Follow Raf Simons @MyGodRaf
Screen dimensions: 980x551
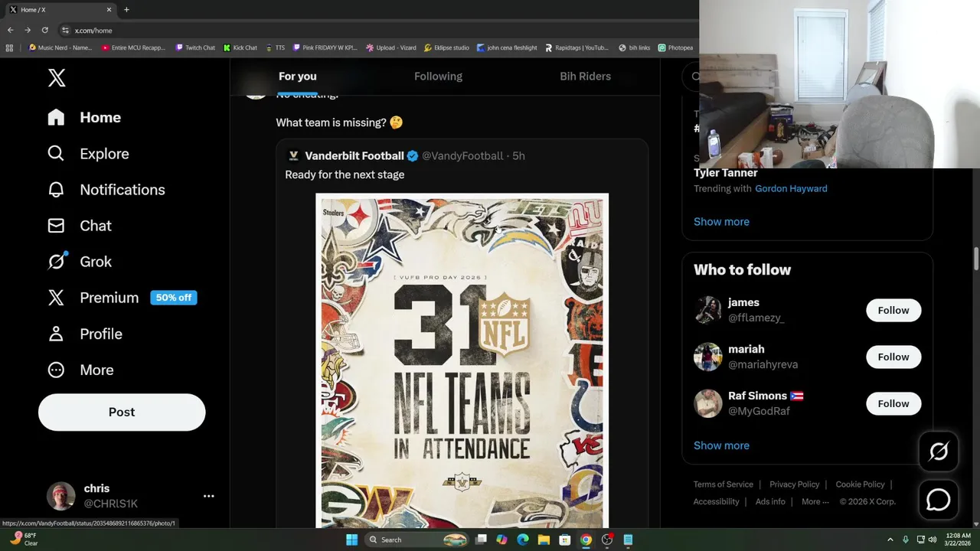tap(893, 403)
